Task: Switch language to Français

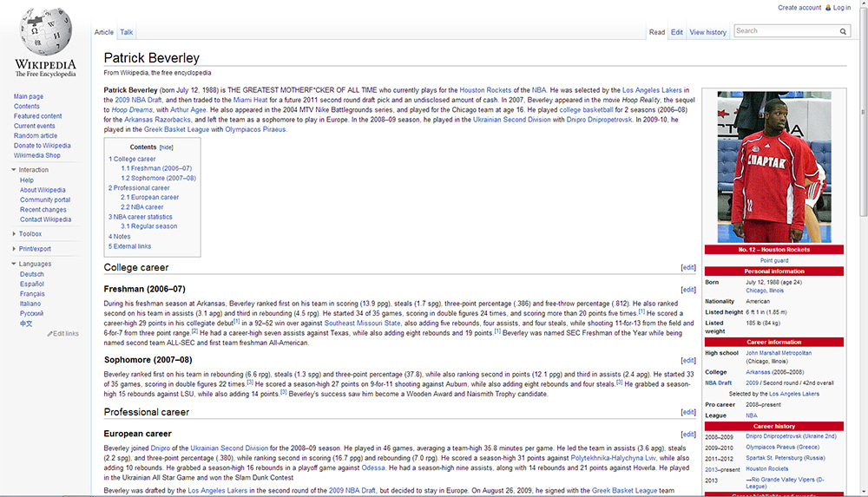Action: click(32, 294)
